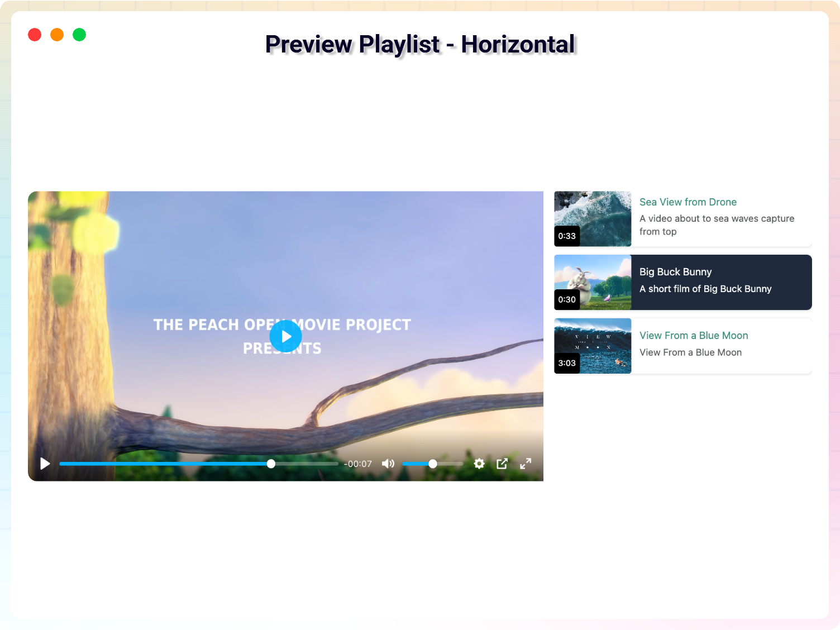Click the green maximize window dot
The width and height of the screenshot is (840, 630).
click(79, 35)
